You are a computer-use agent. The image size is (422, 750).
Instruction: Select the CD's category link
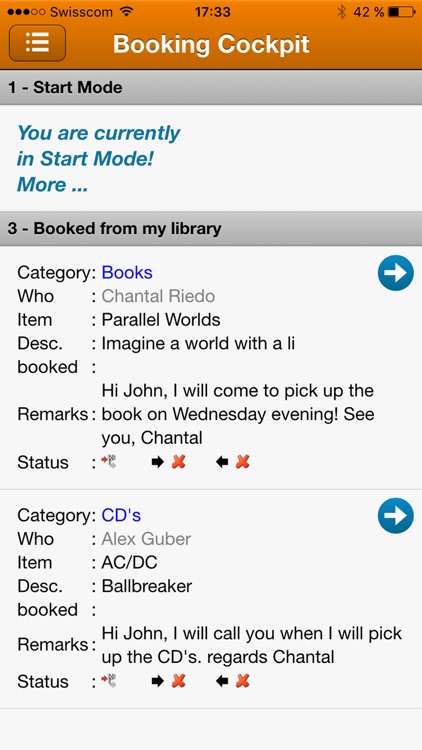(x=121, y=516)
